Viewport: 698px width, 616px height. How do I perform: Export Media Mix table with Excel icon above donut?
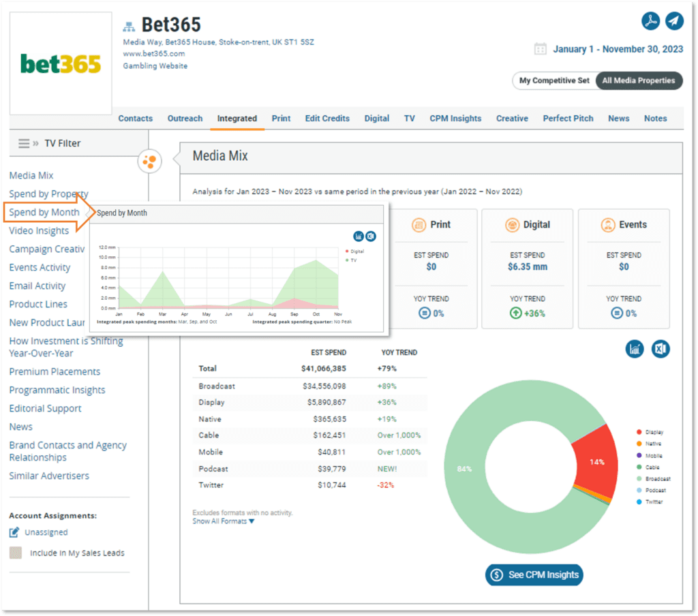[661, 349]
